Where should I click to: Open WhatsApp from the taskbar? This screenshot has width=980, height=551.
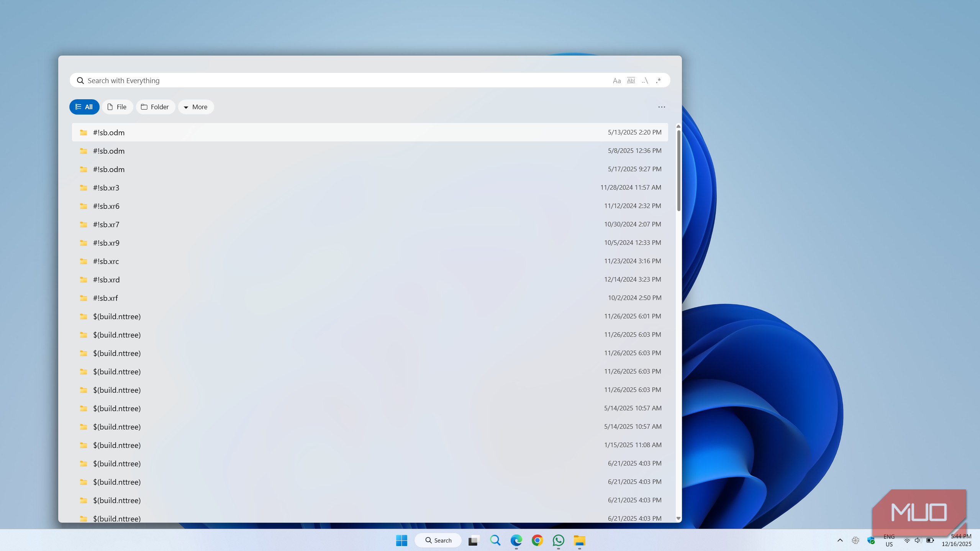558,540
